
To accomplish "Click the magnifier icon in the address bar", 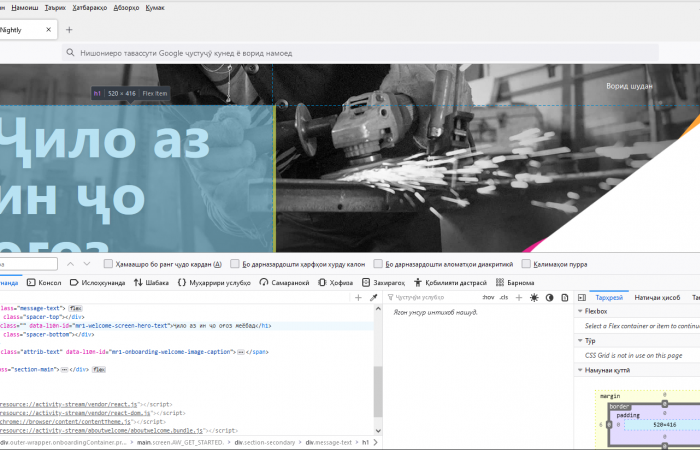I will point(70,53).
